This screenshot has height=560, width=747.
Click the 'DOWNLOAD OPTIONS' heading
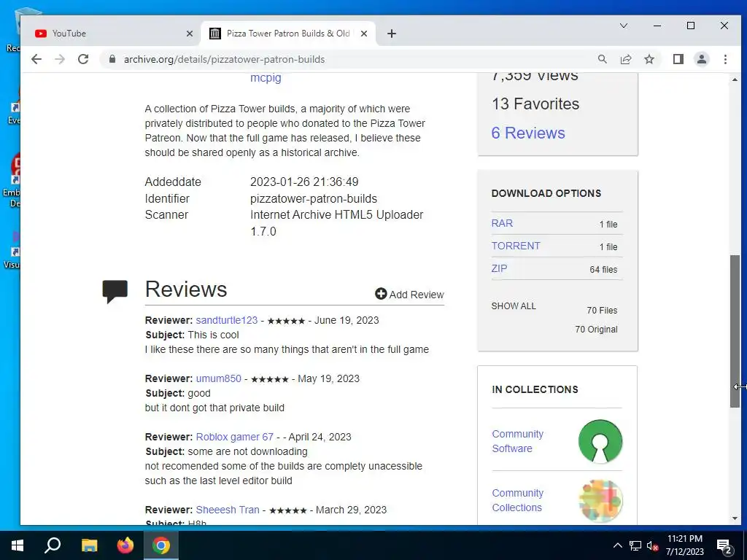pyautogui.click(x=546, y=193)
